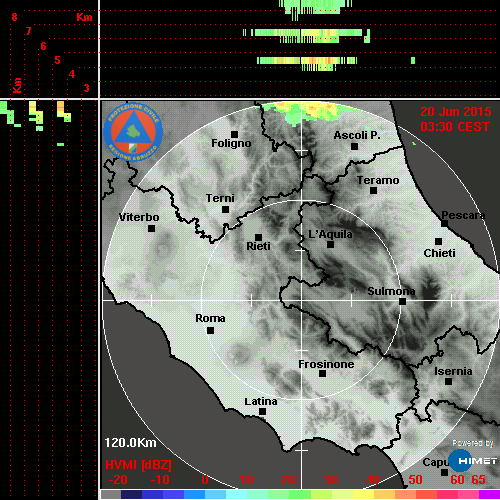Click the 30 value on the dBZ scale
The width and height of the screenshot is (500, 500).
click(330, 480)
